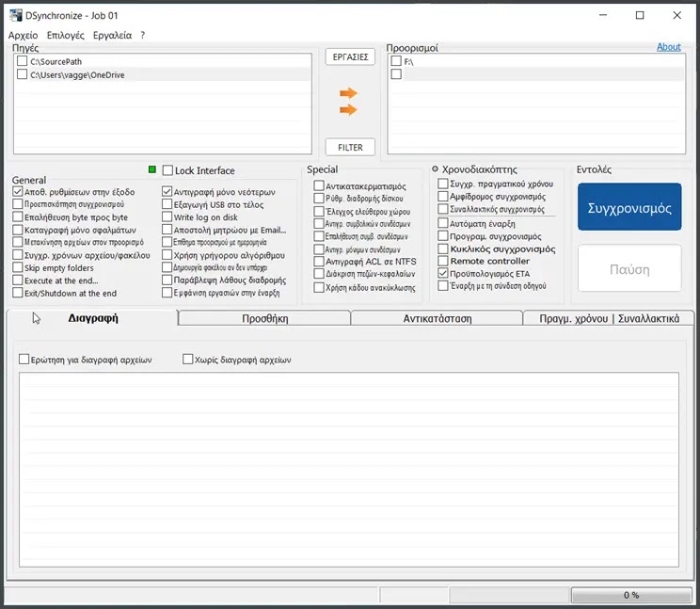Enable Exit/Shutdown at the end
The height and width of the screenshot is (609, 700).
[x=18, y=293]
